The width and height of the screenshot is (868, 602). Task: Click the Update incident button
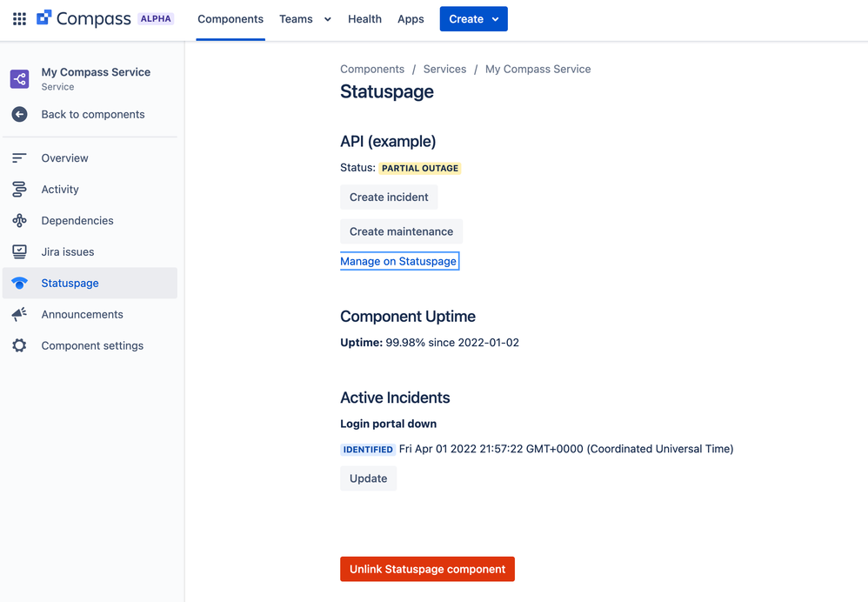pos(368,478)
